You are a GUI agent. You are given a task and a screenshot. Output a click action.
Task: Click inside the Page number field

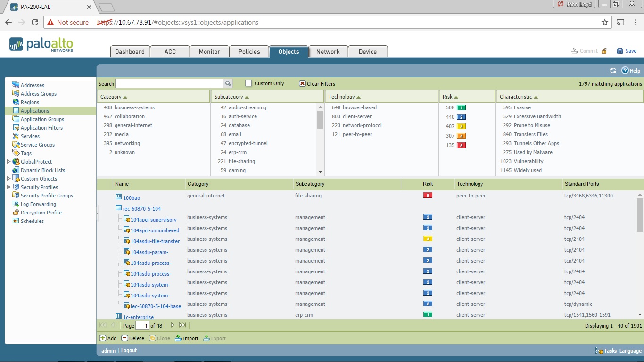[143, 325]
